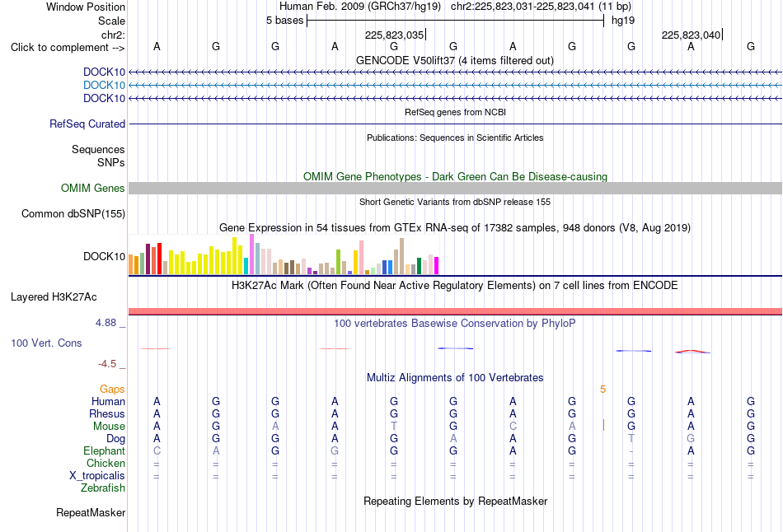Open the RefSeq Curated track label
The image size is (783, 532).
click(x=87, y=124)
